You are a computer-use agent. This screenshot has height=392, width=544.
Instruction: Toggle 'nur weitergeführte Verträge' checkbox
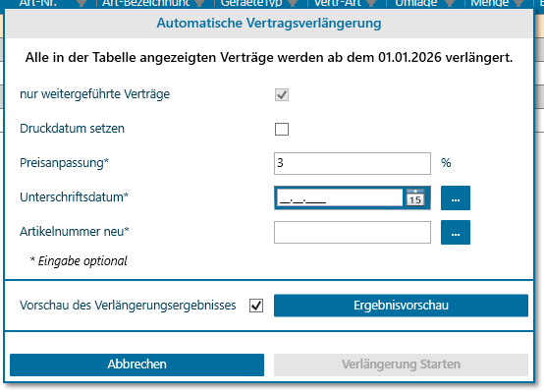(282, 94)
